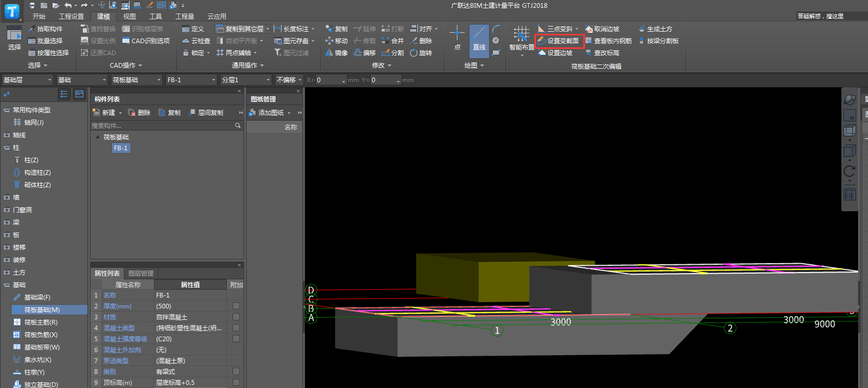
Task: Open the 工程设置 ribbon tab
Action: [x=71, y=17]
